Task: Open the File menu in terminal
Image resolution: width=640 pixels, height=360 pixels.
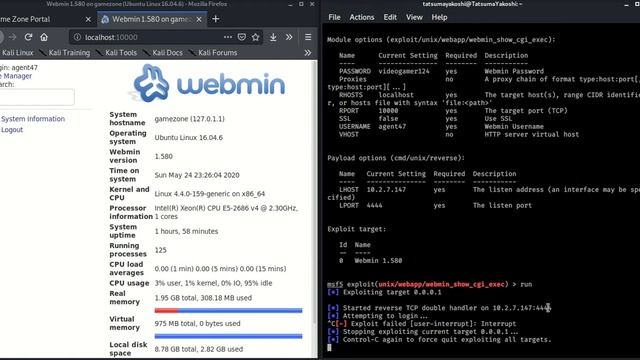Action: 334,17
